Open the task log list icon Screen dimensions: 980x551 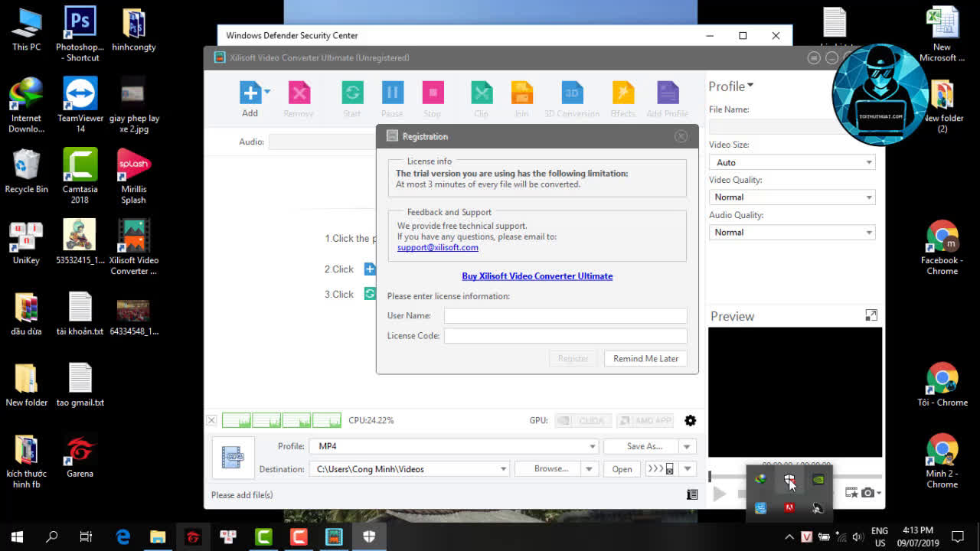pyautogui.click(x=692, y=494)
